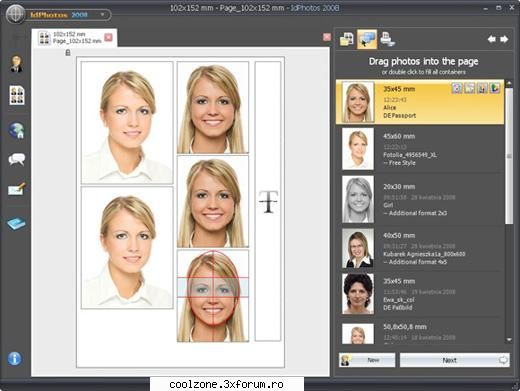Select the Ewa DE Paßbild thumbnail
The height and width of the screenshot is (391, 520).
click(x=358, y=294)
